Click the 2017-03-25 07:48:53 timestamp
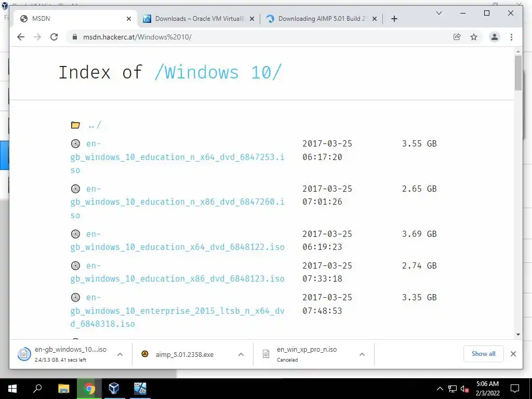The height and width of the screenshot is (399, 532). [x=327, y=304]
